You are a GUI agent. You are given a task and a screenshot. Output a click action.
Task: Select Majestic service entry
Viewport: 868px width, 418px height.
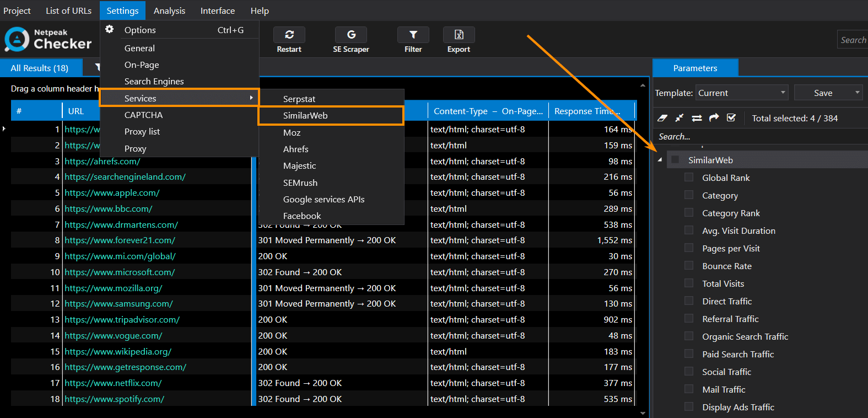[331, 165]
